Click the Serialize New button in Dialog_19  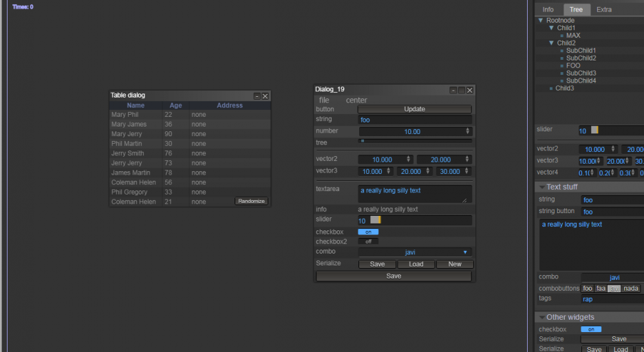tap(455, 264)
